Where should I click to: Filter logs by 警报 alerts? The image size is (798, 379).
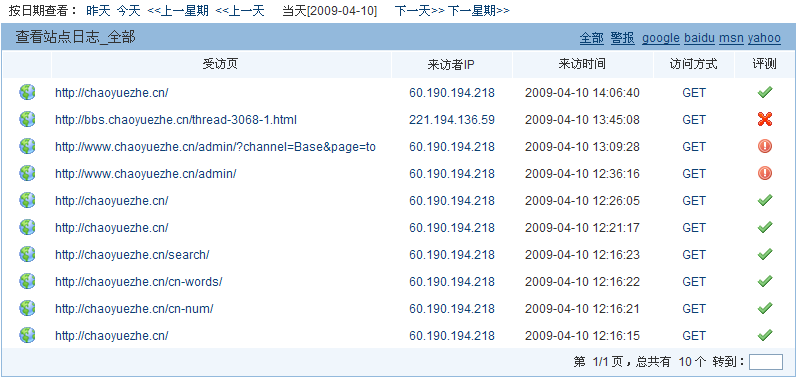pyautogui.click(x=622, y=38)
